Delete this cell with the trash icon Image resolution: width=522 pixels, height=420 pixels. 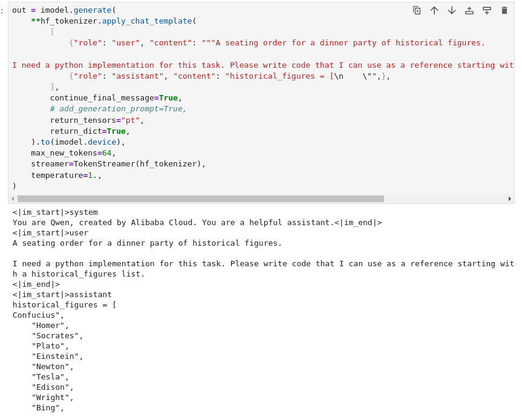pos(504,10)
